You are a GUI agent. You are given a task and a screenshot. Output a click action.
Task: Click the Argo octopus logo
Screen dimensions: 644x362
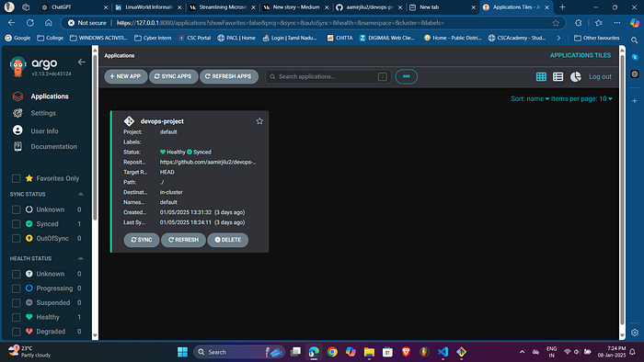pyautogui.click(x=17, y=66)
